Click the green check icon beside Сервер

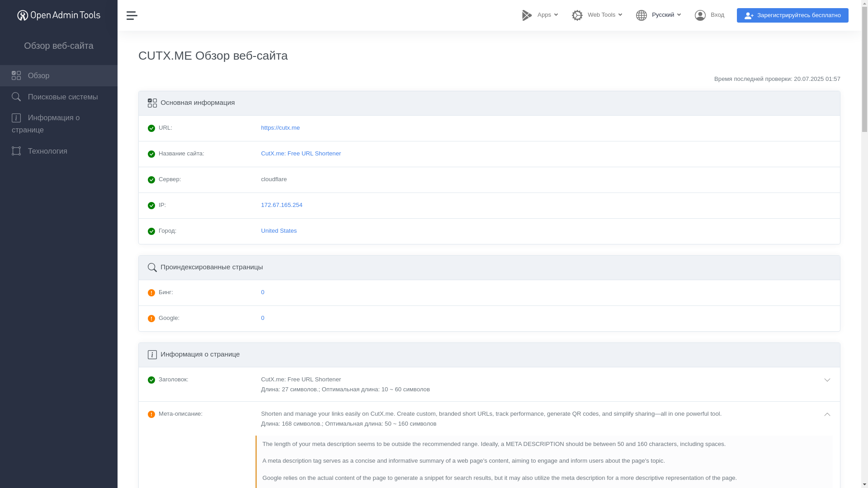[151, 180]
